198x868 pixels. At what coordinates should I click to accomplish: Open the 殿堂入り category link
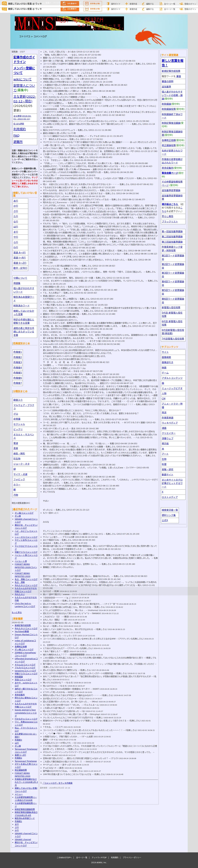pyautogui.click(x=18, y=400)
